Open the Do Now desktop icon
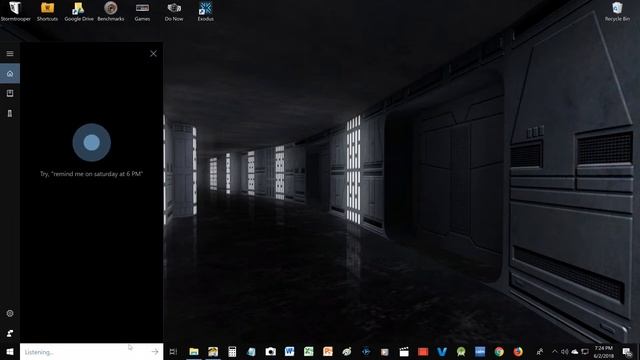Viewport: 640px width, 360px height. click(174, 11)
